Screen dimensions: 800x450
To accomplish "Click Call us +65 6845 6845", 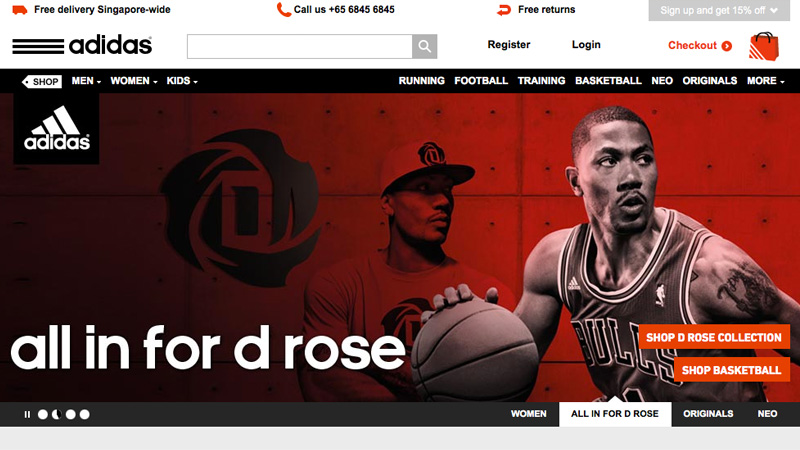I will [x=344, y=10].
